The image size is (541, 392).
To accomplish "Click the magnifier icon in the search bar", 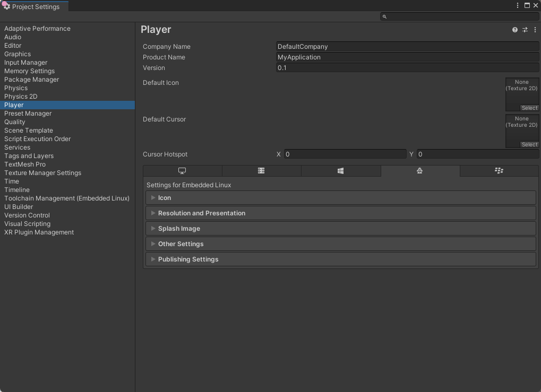I will click(x=384, y=16).
